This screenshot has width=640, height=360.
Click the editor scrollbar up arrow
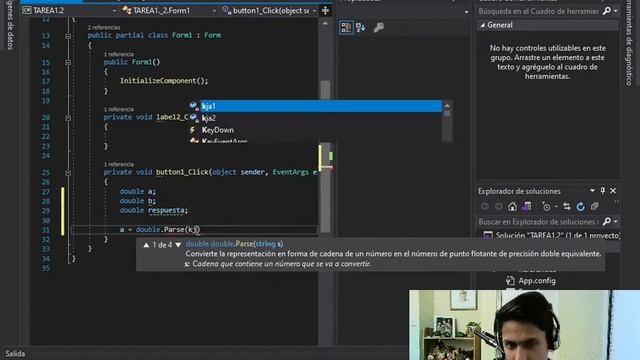click(x=325, y=24)
